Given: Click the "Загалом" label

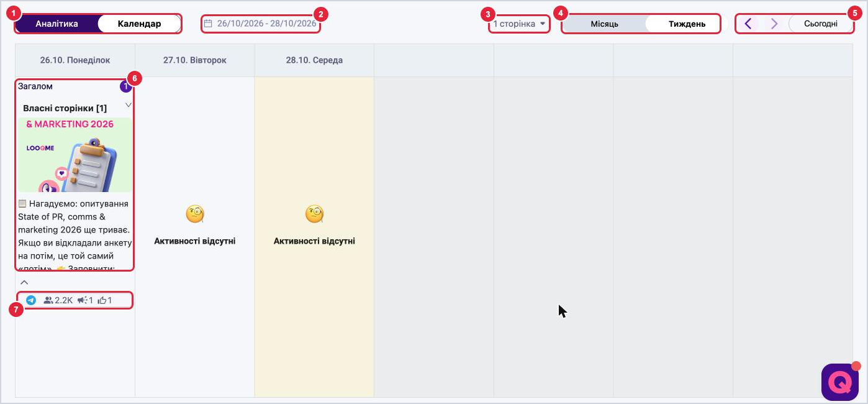Looking at the screenshot, I should point(35,86).
